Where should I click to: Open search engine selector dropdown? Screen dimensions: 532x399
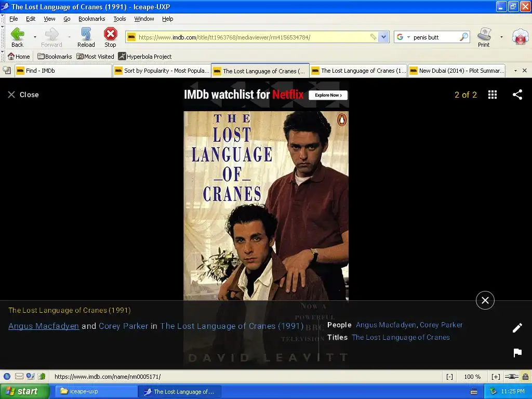[408, 37]
